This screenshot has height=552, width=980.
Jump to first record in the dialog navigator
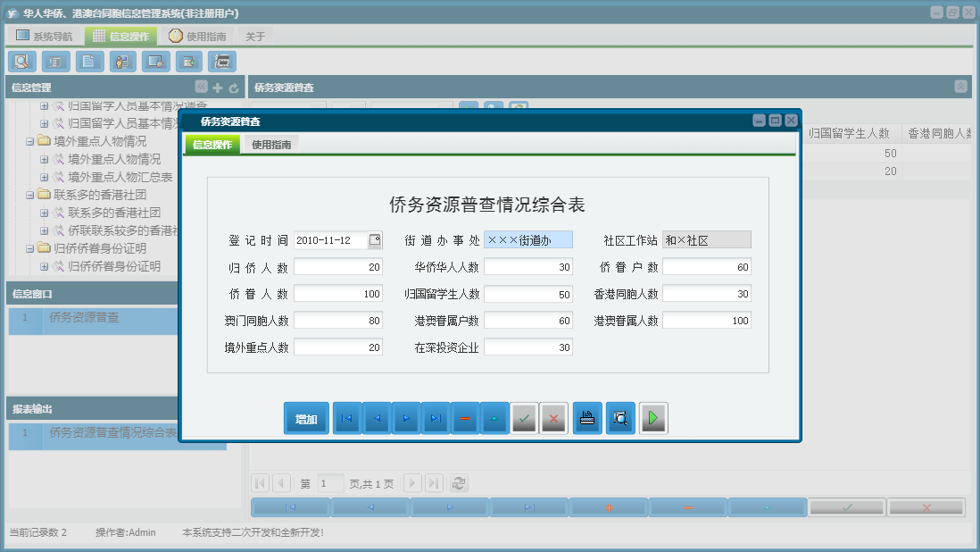point(347,418)
